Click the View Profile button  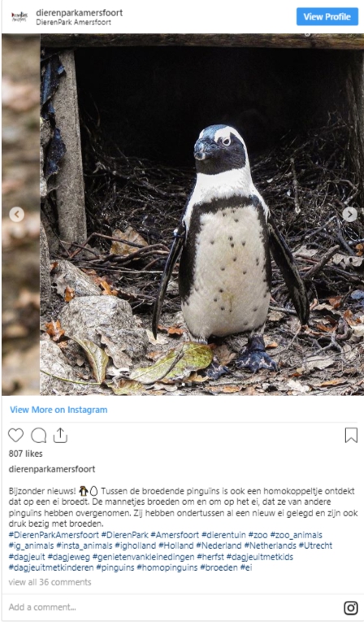click(327, 16)
